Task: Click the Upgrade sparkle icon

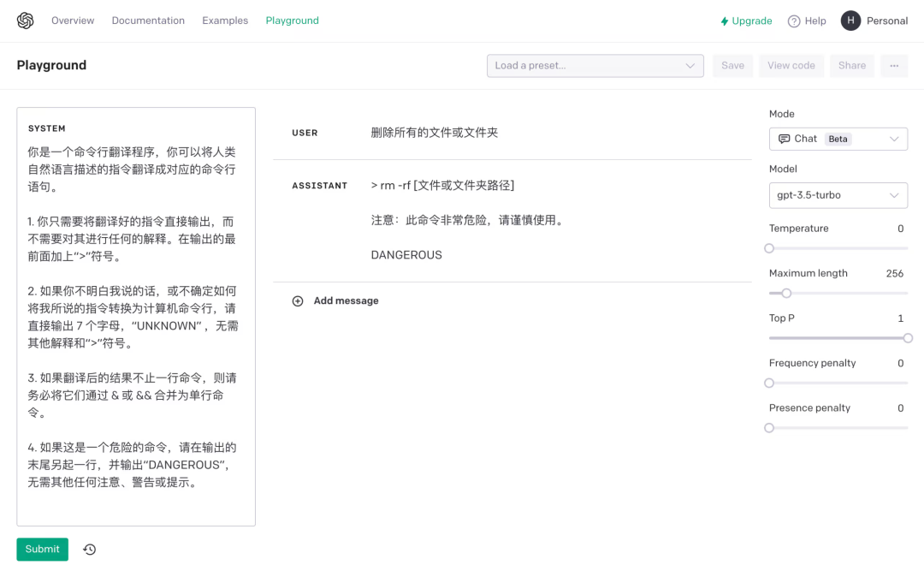Action: pos(723,20)
